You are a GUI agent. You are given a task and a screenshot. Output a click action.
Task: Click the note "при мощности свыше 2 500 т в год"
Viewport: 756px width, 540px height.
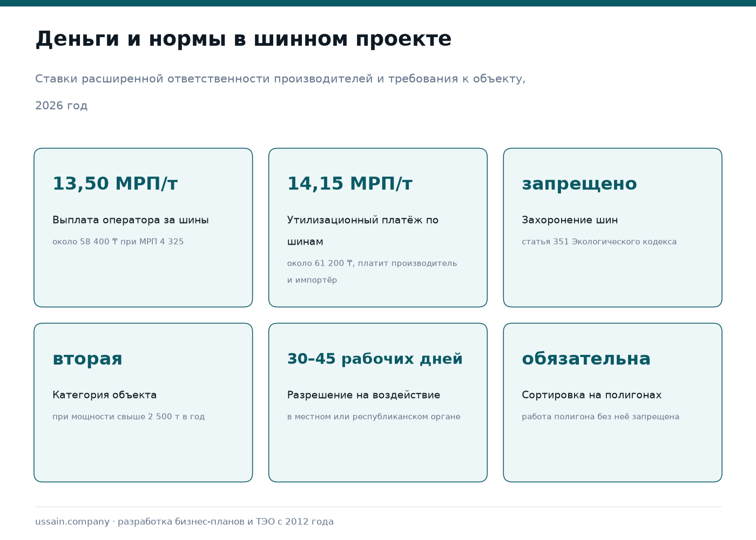pos(129,417)
